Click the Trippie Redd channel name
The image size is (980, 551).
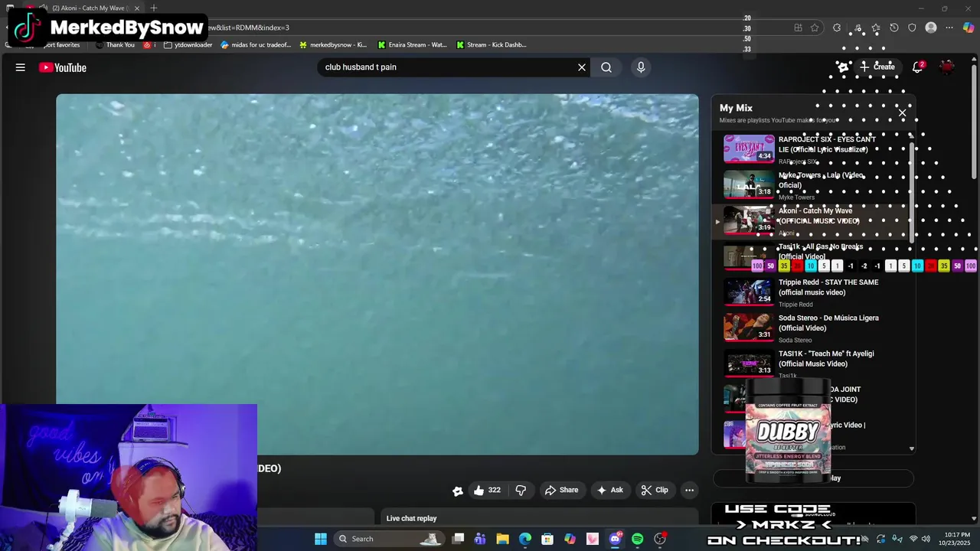click(x=795, y=305)
